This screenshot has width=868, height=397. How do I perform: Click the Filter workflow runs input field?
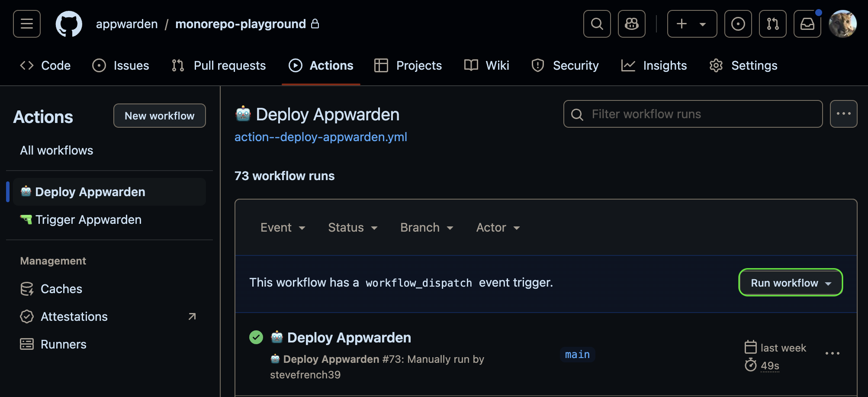click(x=692, y=114)
